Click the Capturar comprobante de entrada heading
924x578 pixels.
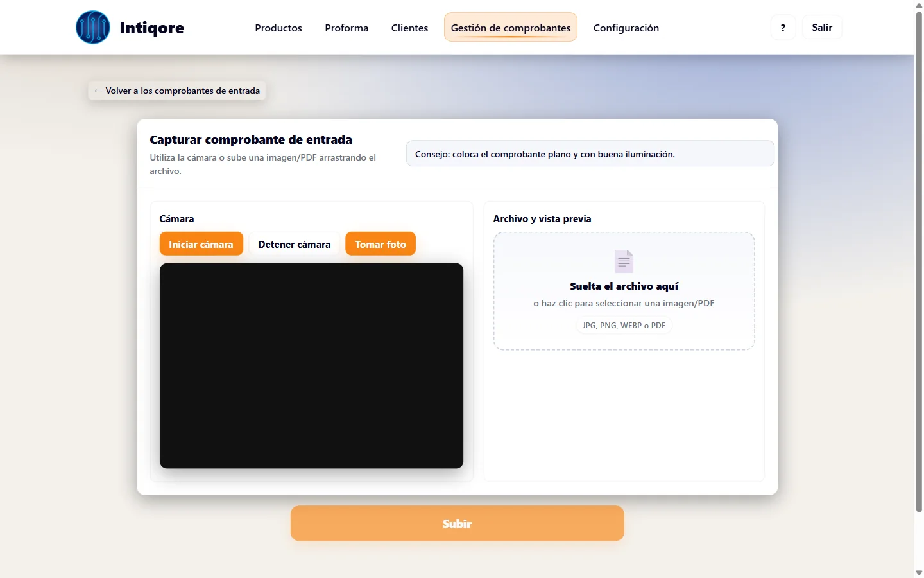(251, 139)
